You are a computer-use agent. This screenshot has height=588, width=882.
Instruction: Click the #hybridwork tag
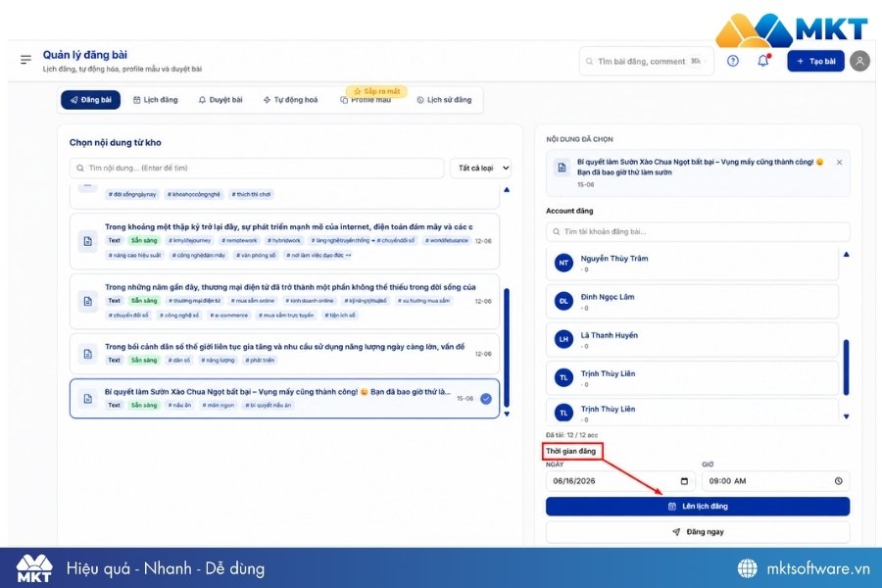(x=285, y=240)
